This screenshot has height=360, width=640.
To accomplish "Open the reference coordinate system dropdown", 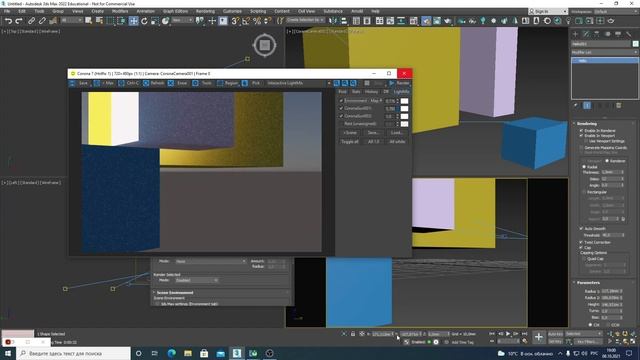I will (182, 20).
